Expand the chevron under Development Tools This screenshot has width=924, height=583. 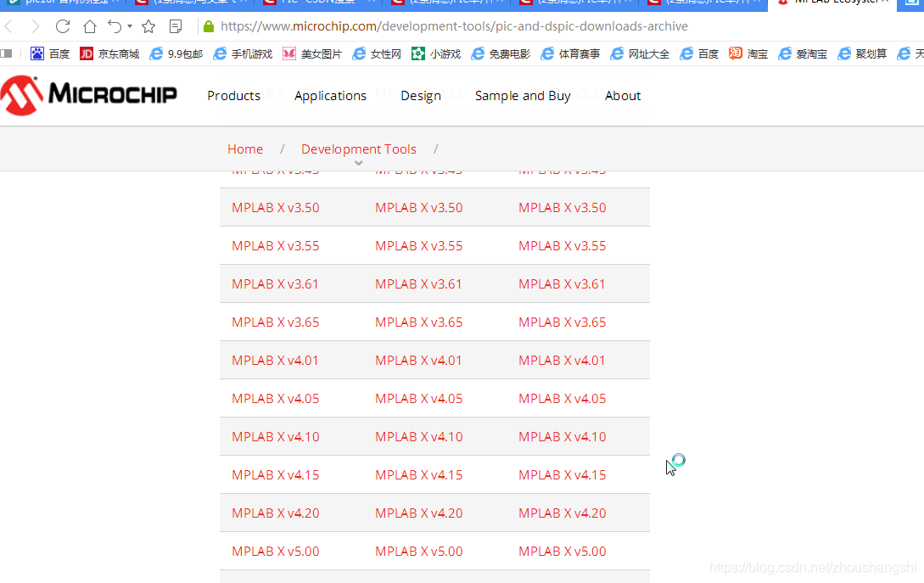click(x=358, y=163)
